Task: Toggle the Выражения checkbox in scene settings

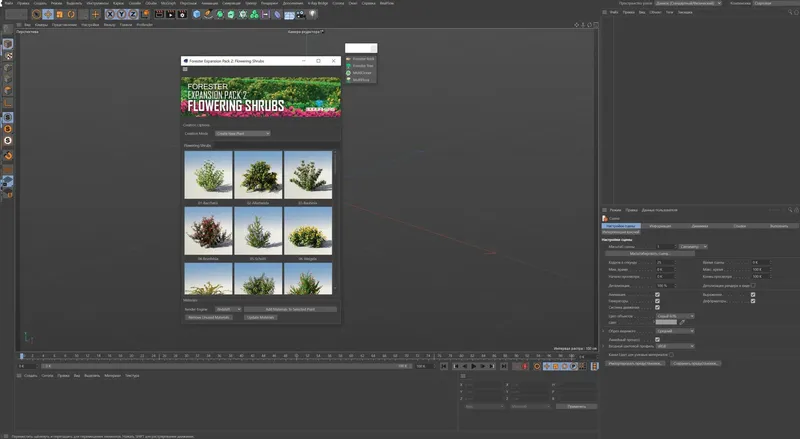Action: click(x=753, y=295)
